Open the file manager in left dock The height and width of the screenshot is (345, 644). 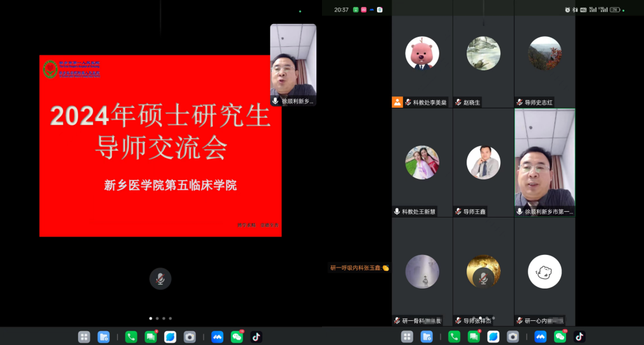[x=103, y=337]
